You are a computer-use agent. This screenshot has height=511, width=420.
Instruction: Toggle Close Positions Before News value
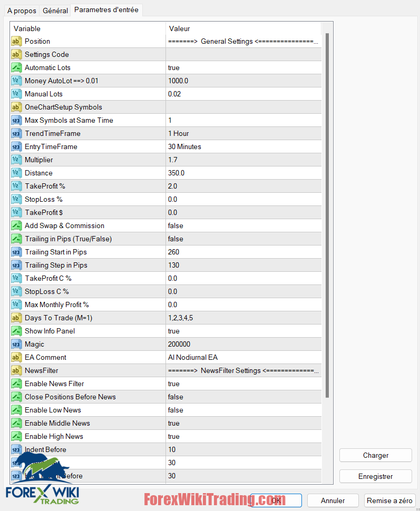pyautogui.click(x=243, y=397)
